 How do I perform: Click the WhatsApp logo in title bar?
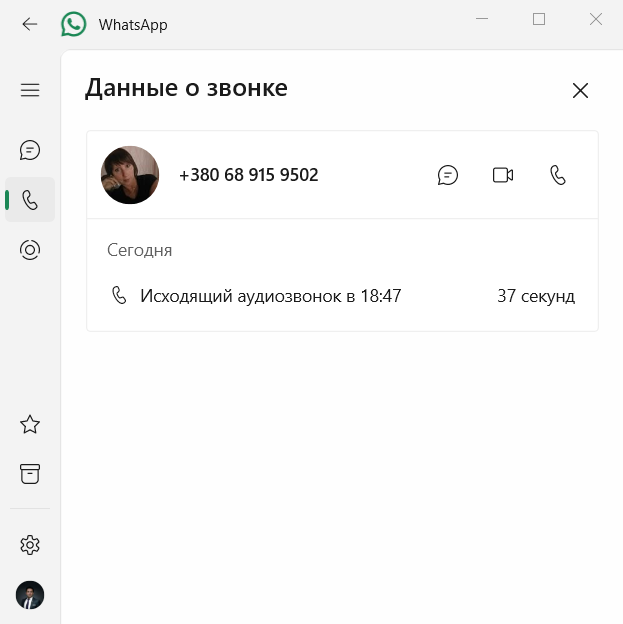(x=74, y=24)
